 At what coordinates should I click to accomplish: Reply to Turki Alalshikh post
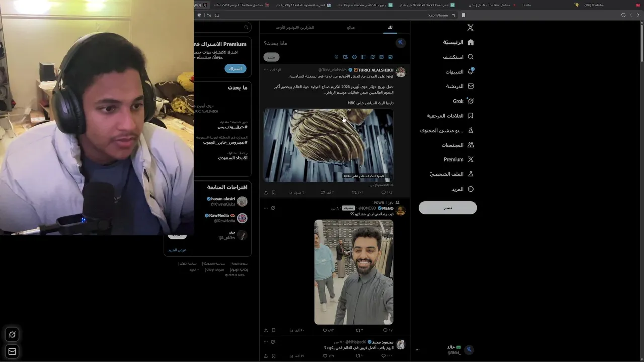pyautogui.click(x=387, y=192)
